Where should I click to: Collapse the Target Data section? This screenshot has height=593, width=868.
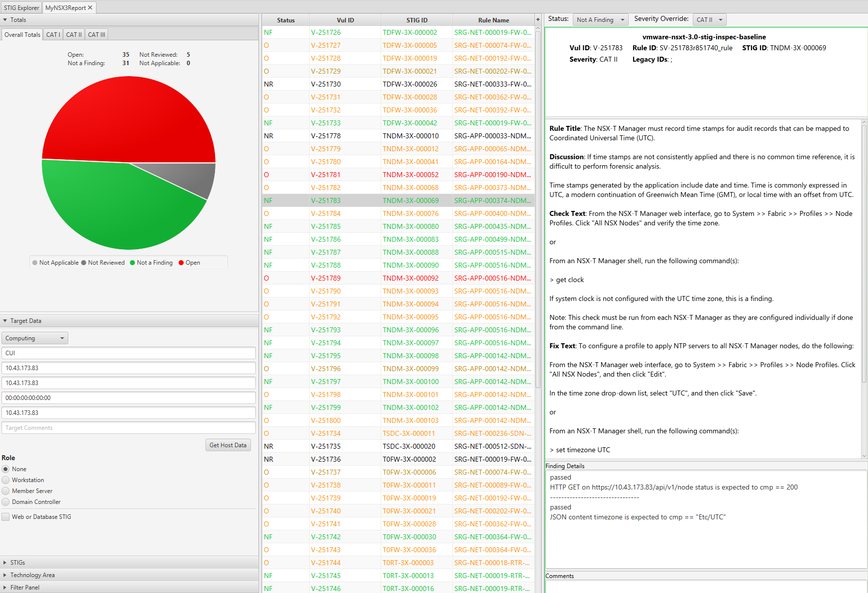[5, 321]
